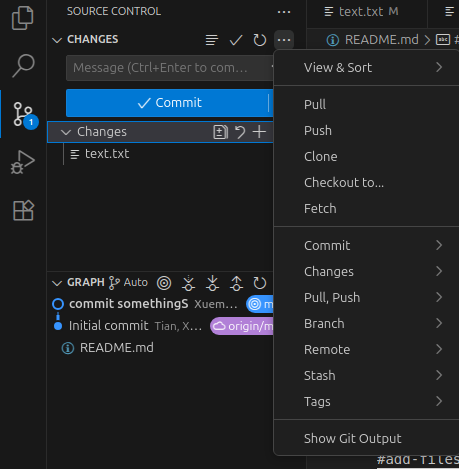The width and height of the screenshot is (459, 469).
Task: Focus the commit Message input field
Action: point(169,68)
